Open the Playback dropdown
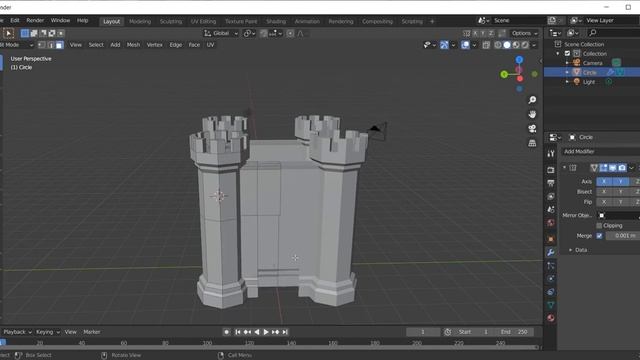This screenshot has height=360, width=640. point(17,332)
